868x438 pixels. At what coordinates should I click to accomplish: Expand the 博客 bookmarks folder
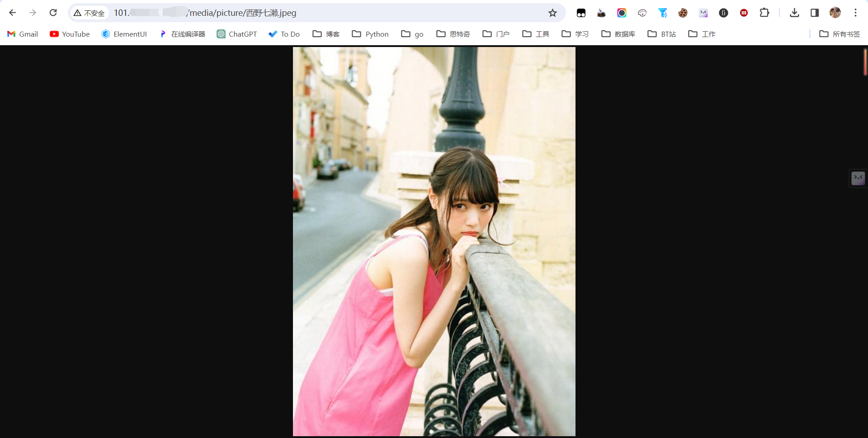pyautogui.click(x=326, y=34)
